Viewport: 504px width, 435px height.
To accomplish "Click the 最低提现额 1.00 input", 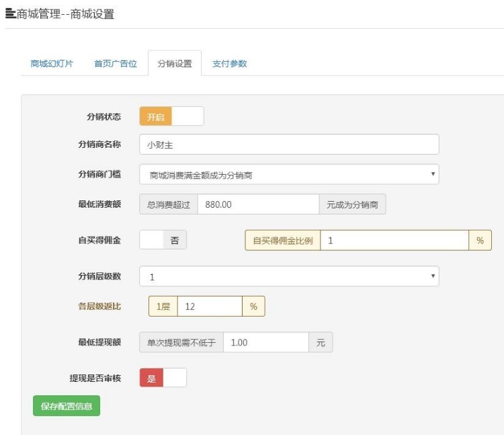I will coord(265,342).
